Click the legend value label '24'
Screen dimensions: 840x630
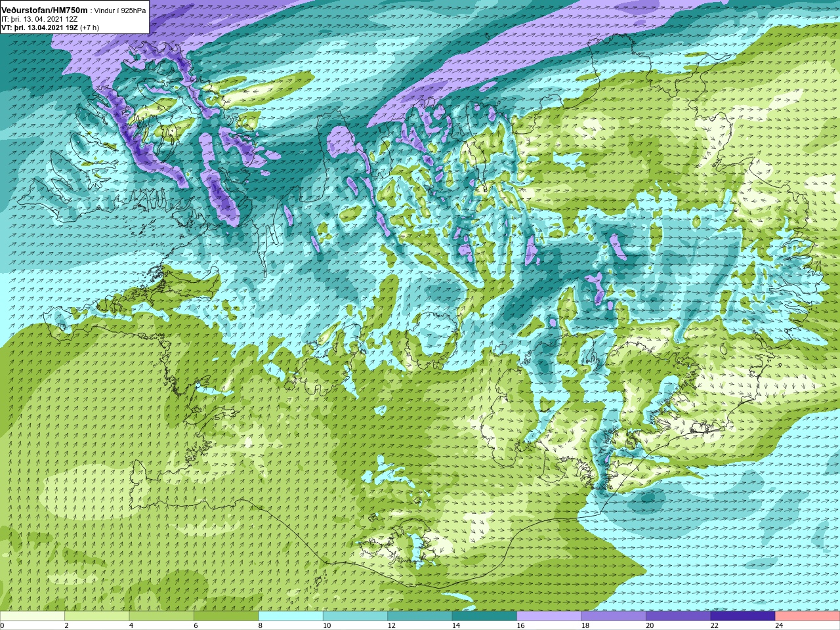coord(779,625)
